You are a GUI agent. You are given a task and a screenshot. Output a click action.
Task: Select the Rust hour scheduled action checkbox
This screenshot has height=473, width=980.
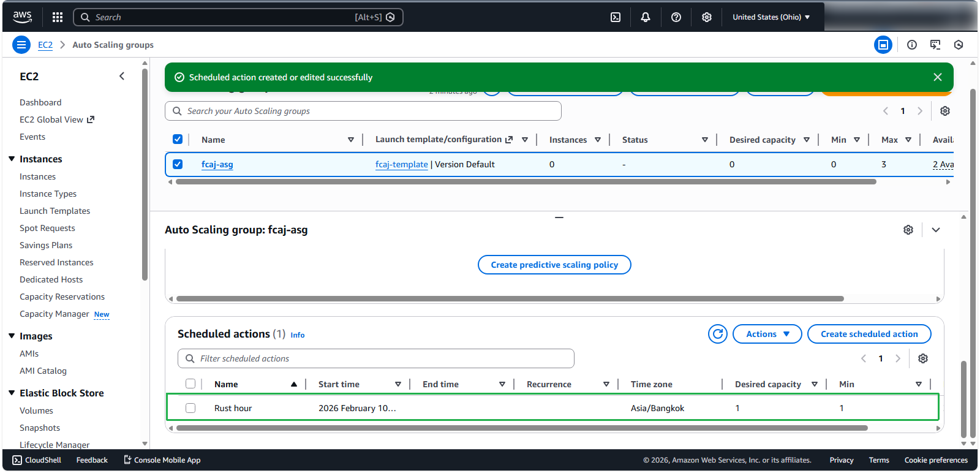click(190, 408)
